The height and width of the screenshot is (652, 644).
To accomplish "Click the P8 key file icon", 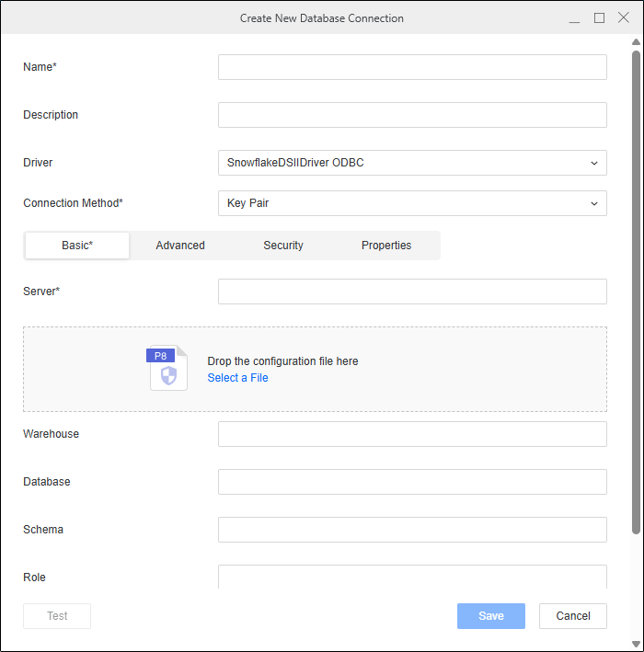I will click(167, 368).
